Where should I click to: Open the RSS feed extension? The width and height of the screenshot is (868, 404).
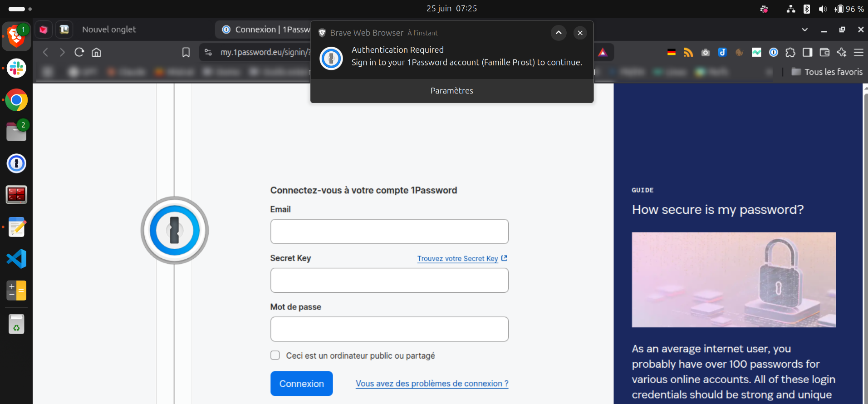point(688,52)
